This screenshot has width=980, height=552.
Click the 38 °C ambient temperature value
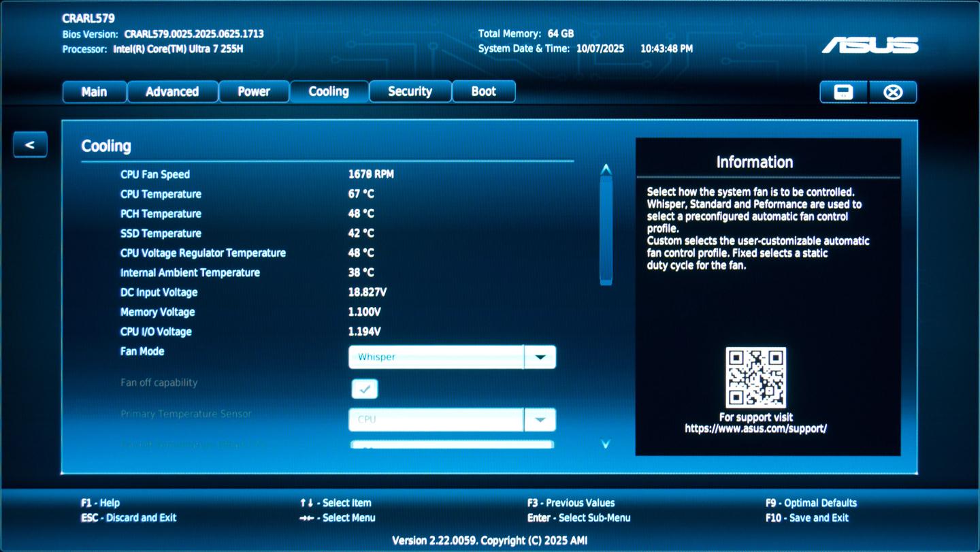(361, 273)
